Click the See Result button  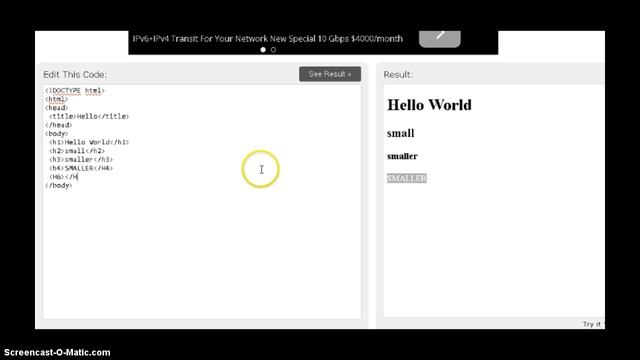click(x=330, y=74)
